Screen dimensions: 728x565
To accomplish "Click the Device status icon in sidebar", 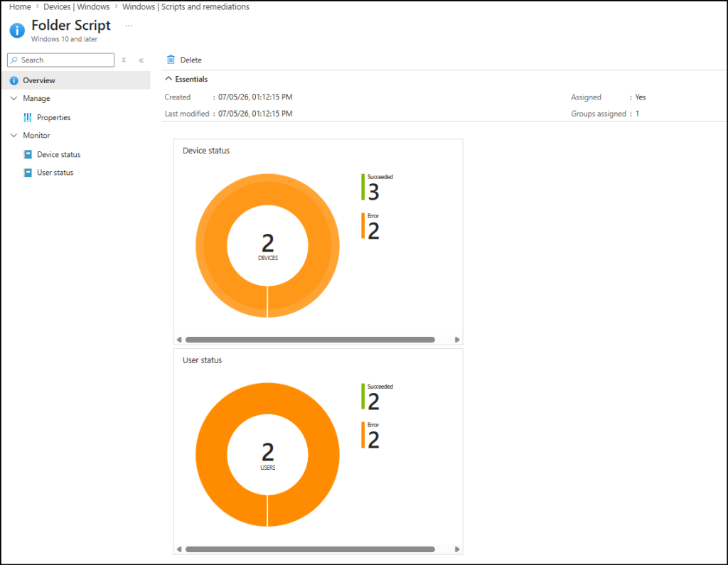I will 28,154.
